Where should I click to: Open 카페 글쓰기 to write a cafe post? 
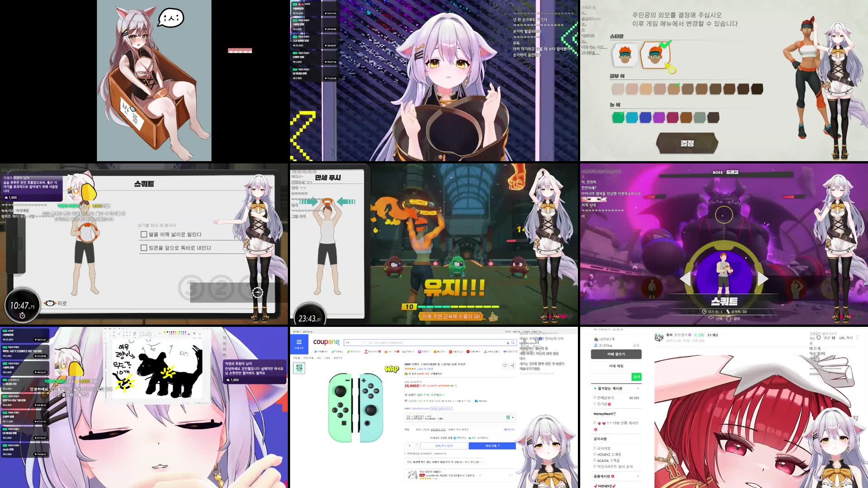tap(616, 354)
